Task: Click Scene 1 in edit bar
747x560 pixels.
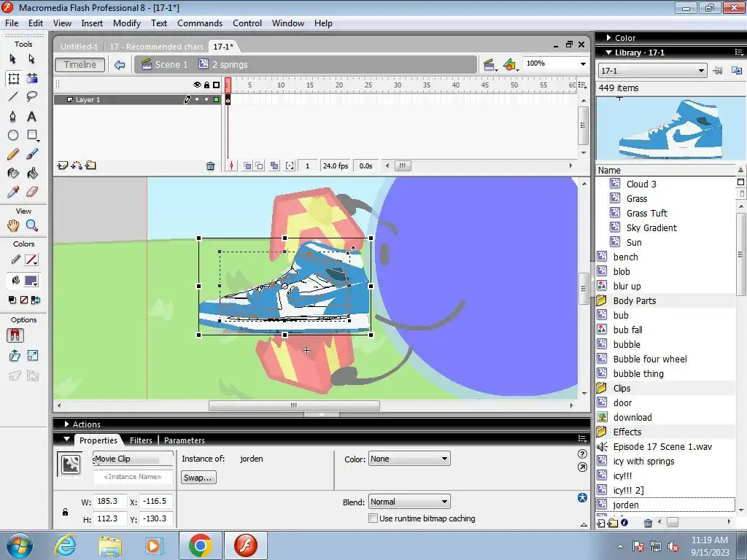Action: coord(164,64)
